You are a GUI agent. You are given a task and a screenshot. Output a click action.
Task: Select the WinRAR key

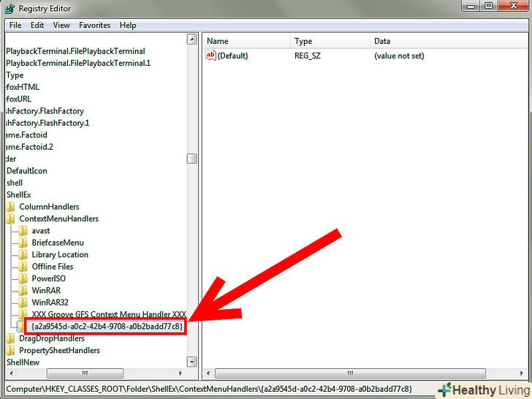click(x=46, y=290)
